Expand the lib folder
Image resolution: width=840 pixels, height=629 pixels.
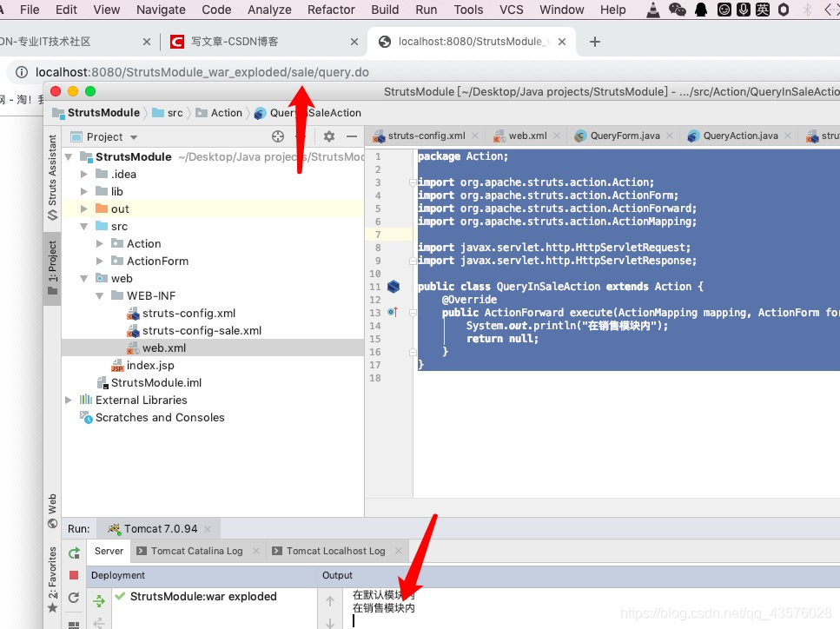pyautogui.click(x=83, y=191)
